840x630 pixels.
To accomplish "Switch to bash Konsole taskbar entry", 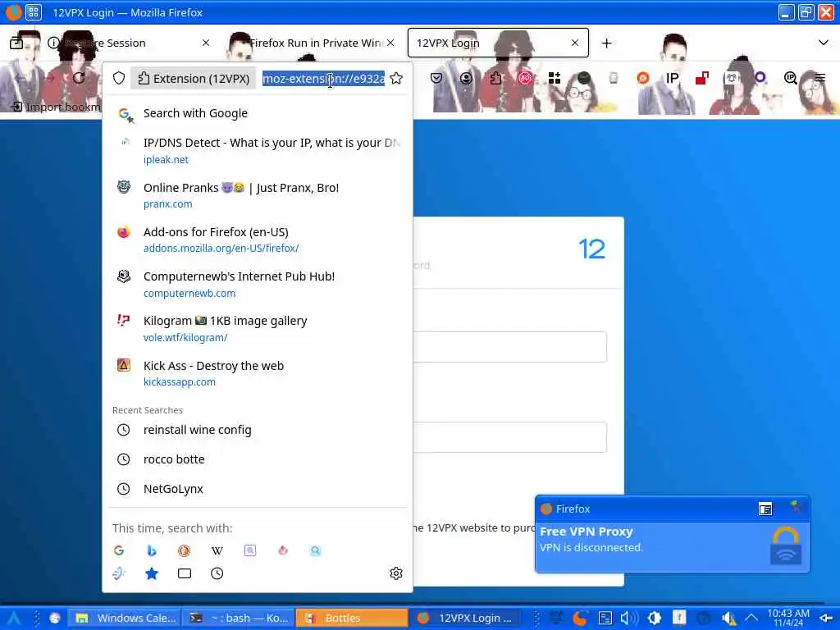I will click(x=239, y=619).
